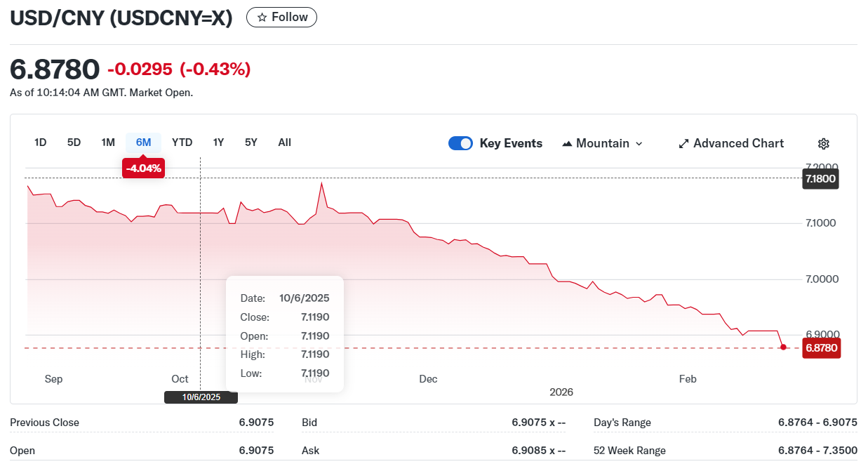Image resolution: width=868 pixels, height=464 pixels.
Task: Click the red current price dot on chart
Action: pyautogui.click(x=784, y=347)
